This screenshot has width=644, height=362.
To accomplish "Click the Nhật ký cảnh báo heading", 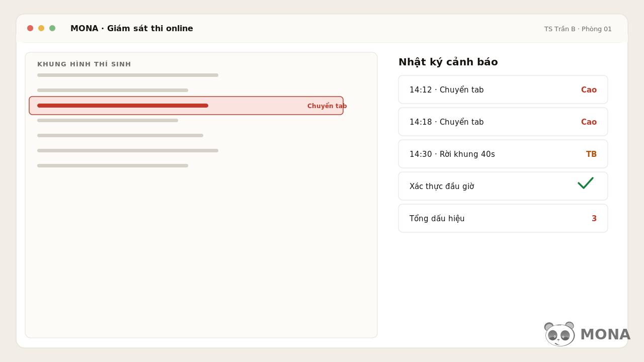I will (x=448, y=62).
